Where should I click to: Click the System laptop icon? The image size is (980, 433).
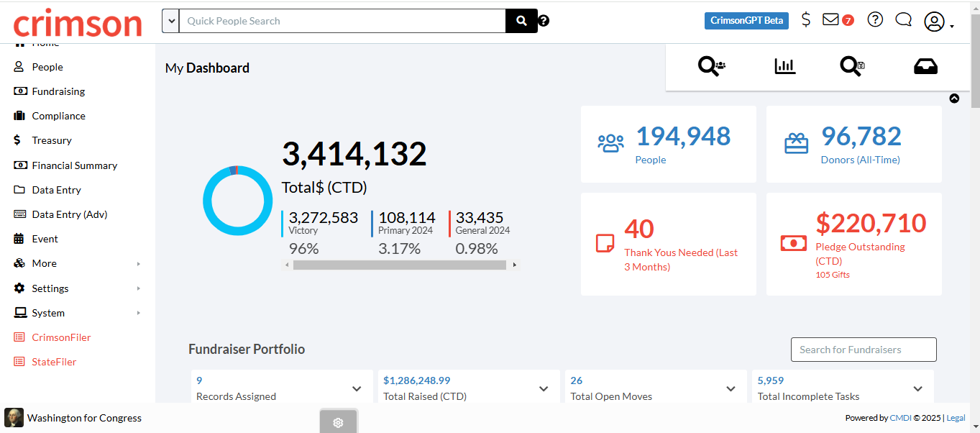tap(19, 313)
